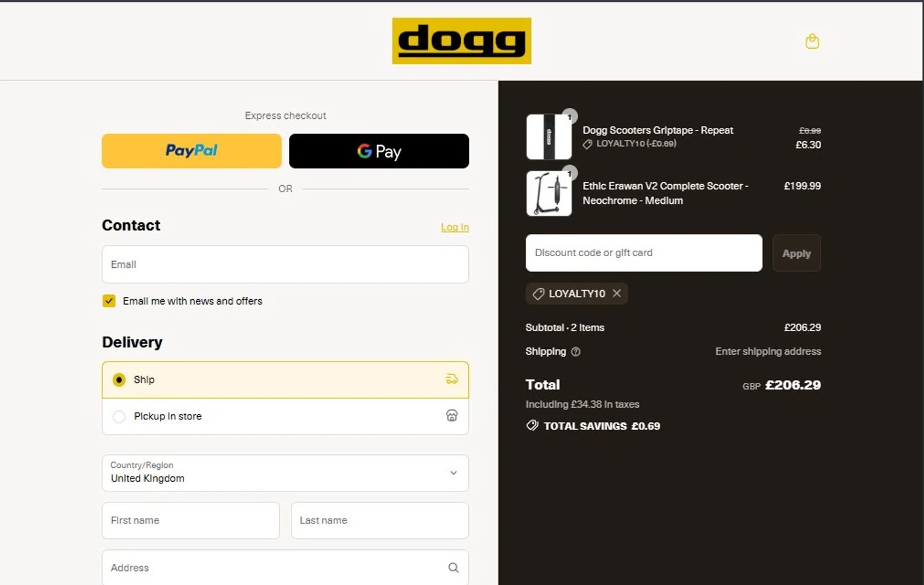924x585 pixels.
Task: Focus the Discount code or gift card field
Action: click(644, 253)
